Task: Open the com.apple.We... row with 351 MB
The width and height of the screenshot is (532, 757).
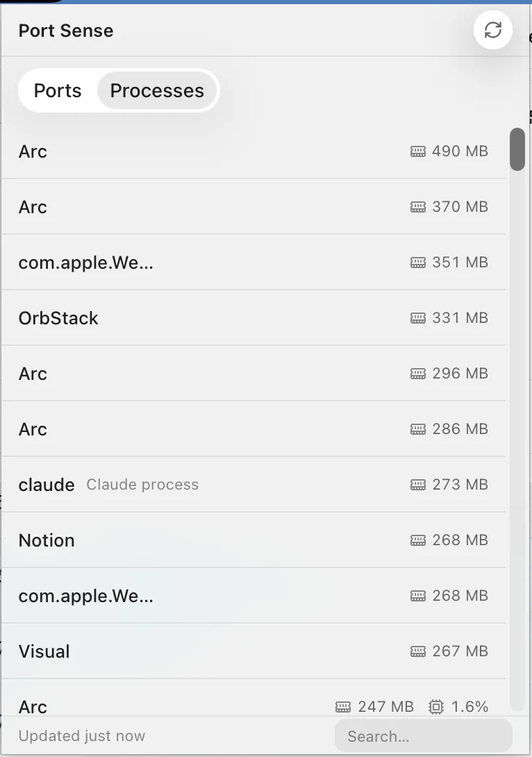Action: click(x=253, y=262)
